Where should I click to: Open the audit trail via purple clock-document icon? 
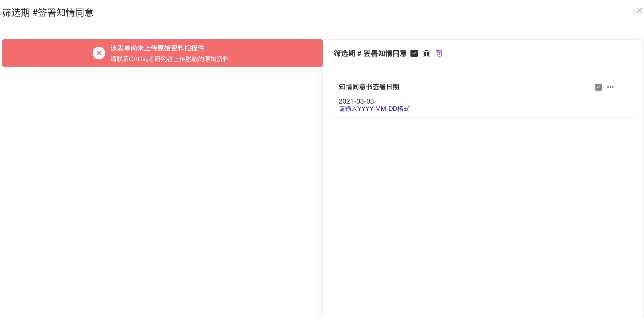[439, 53]
